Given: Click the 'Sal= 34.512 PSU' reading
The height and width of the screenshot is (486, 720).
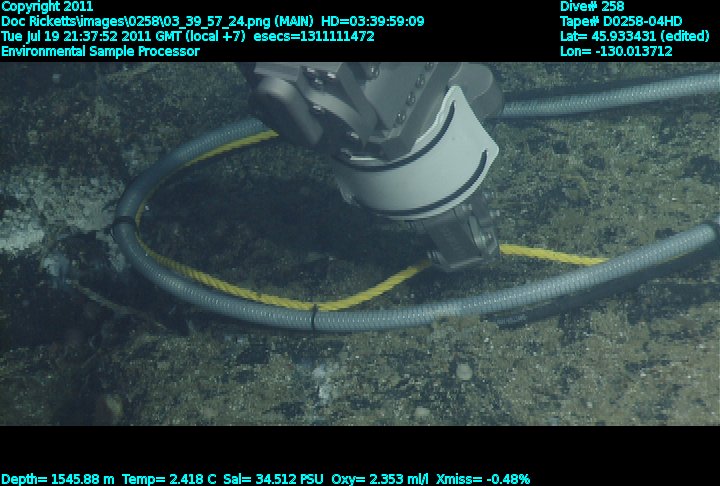Looking at the screenshot, I should (x=274, y=479).
